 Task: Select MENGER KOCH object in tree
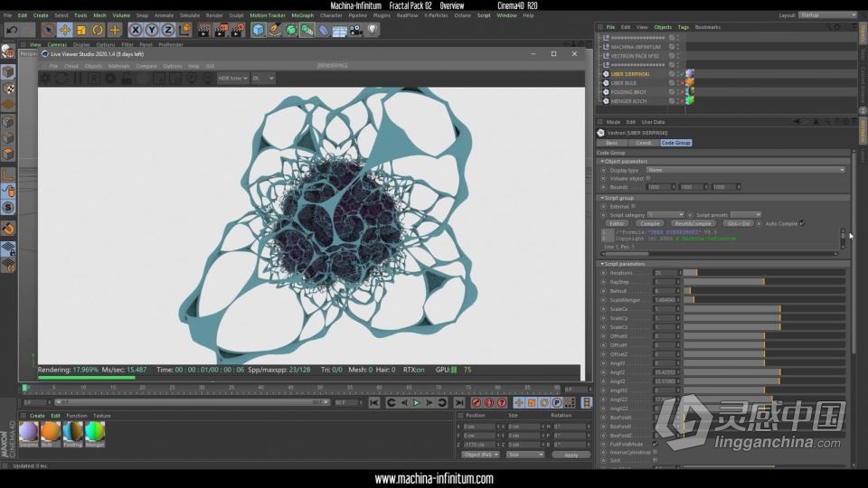point(628,101)
